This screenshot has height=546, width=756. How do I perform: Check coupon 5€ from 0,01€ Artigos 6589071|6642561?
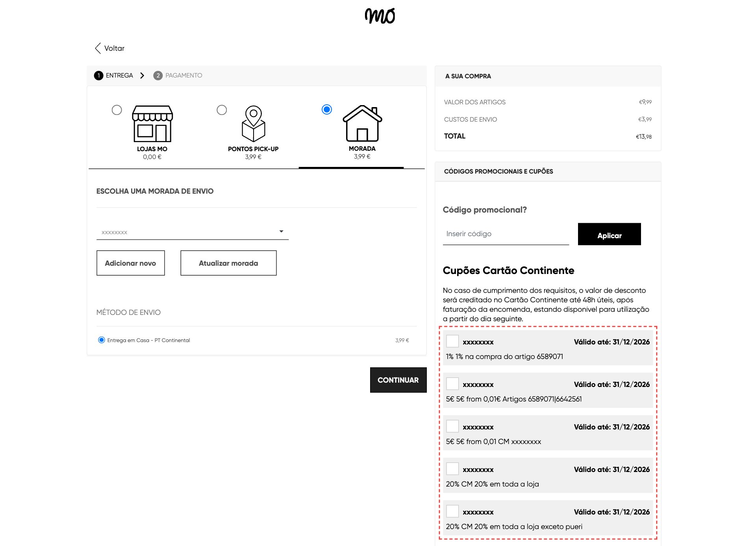pos(452,383)
